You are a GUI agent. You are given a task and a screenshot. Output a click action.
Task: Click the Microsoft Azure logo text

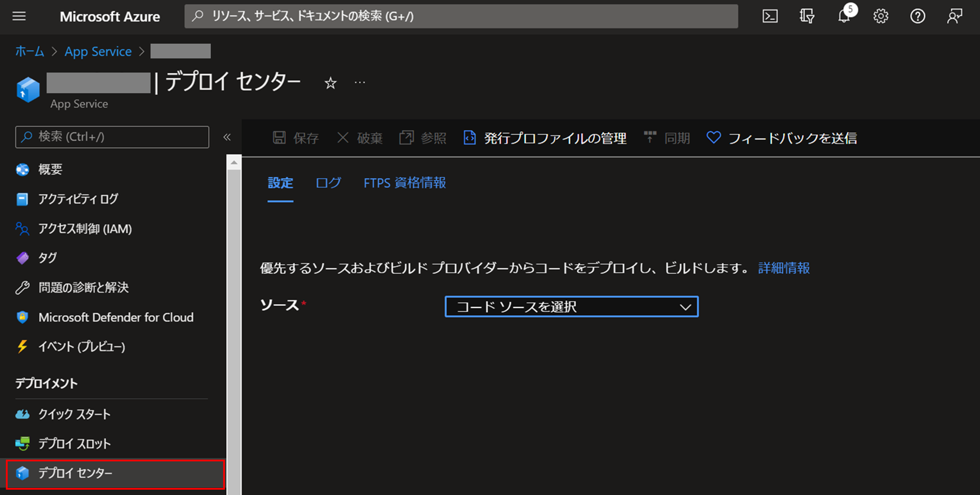(110, 17)
